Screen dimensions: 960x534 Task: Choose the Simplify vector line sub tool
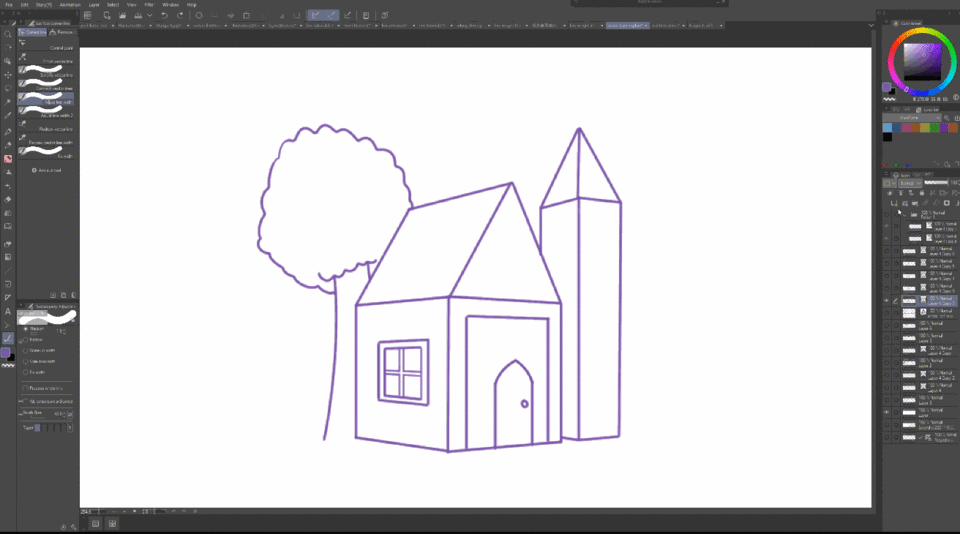[x=47, y=71]
